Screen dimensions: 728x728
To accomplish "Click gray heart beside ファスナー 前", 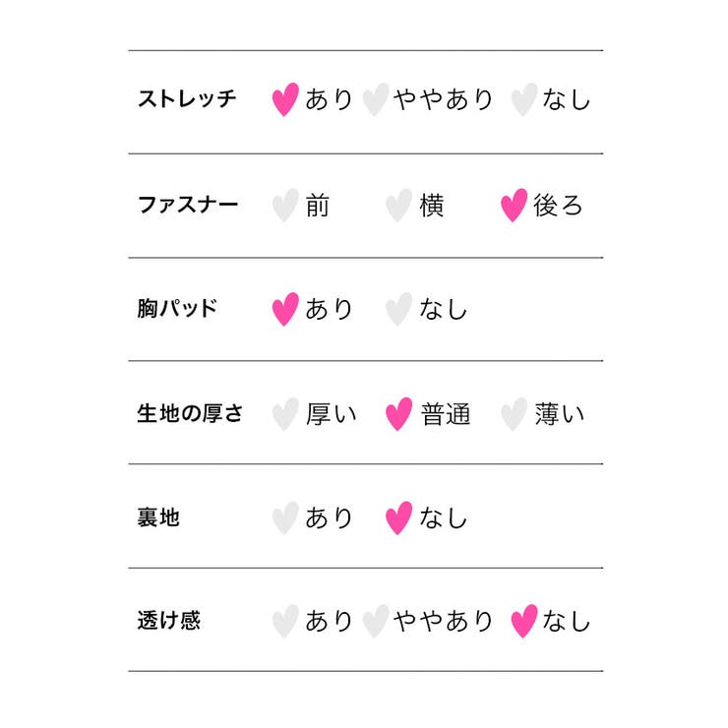I will coord(284,206).
